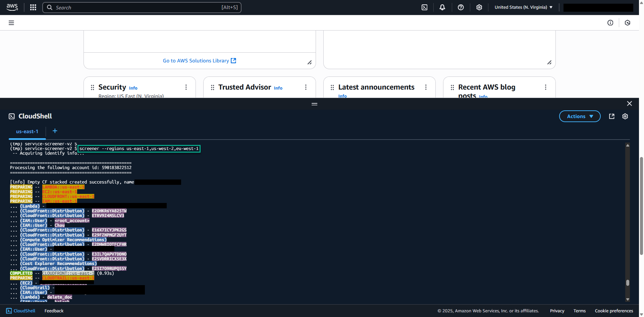Image resolution: width=644 pixels, height=317 pixels.
Task: Open a new CloudShell tab with the plus icon
Action: pos(55,131)
